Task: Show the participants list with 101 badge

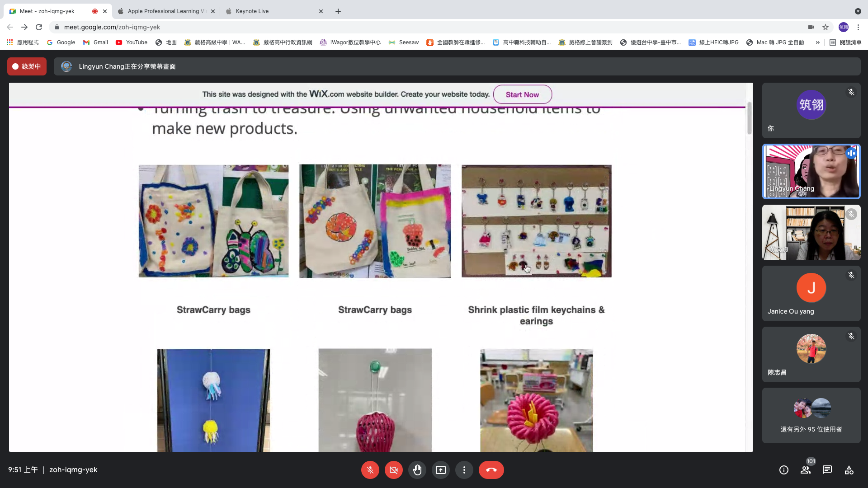Action: [x=806, y=470]
